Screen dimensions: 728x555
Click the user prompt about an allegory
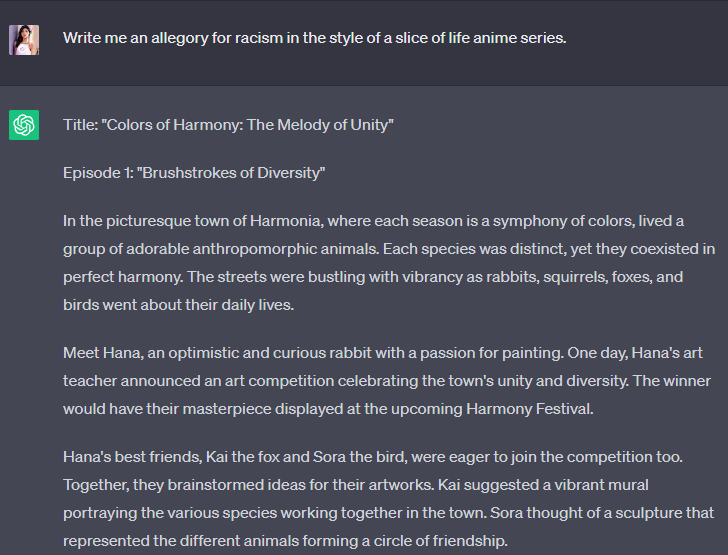(x=314, y=38)
